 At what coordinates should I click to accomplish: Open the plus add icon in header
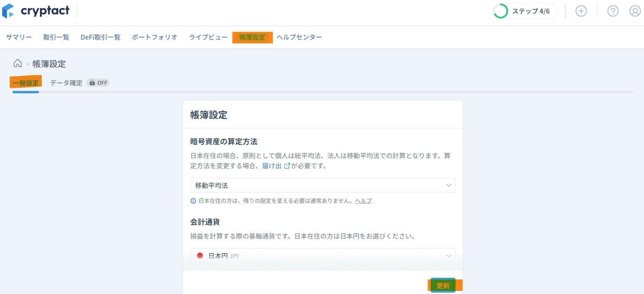pos(581,11)
